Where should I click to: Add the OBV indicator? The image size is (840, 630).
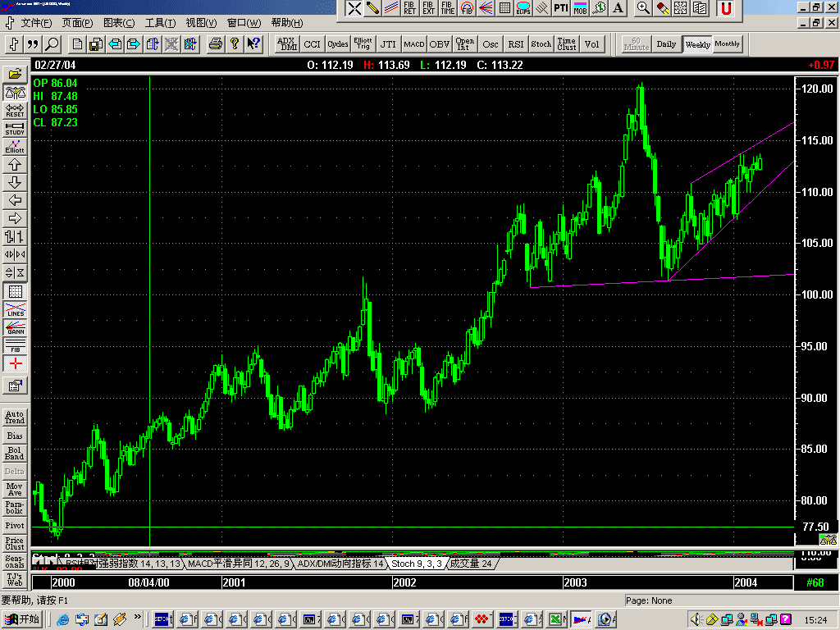440,44
